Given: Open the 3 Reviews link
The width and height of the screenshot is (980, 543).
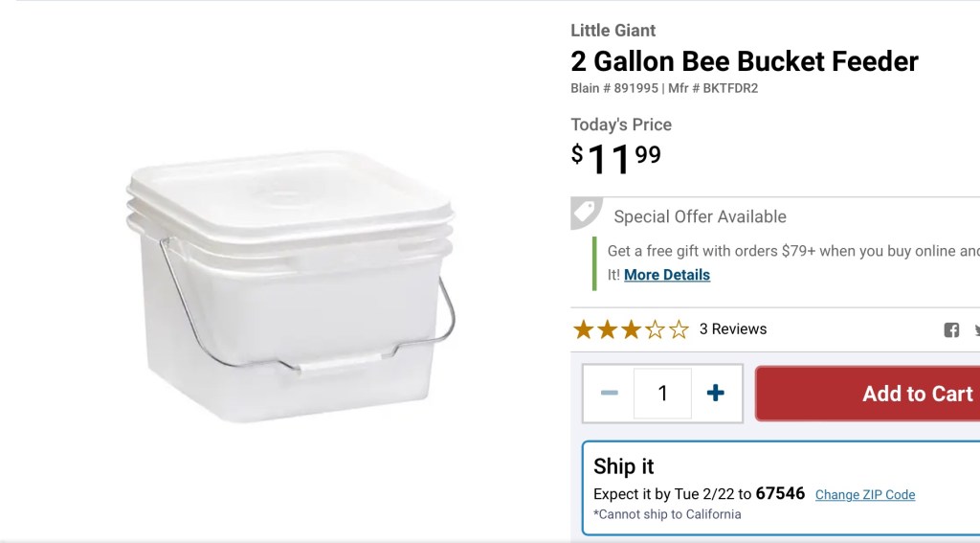Looking at the screenshot, I should tap(733, 329).
